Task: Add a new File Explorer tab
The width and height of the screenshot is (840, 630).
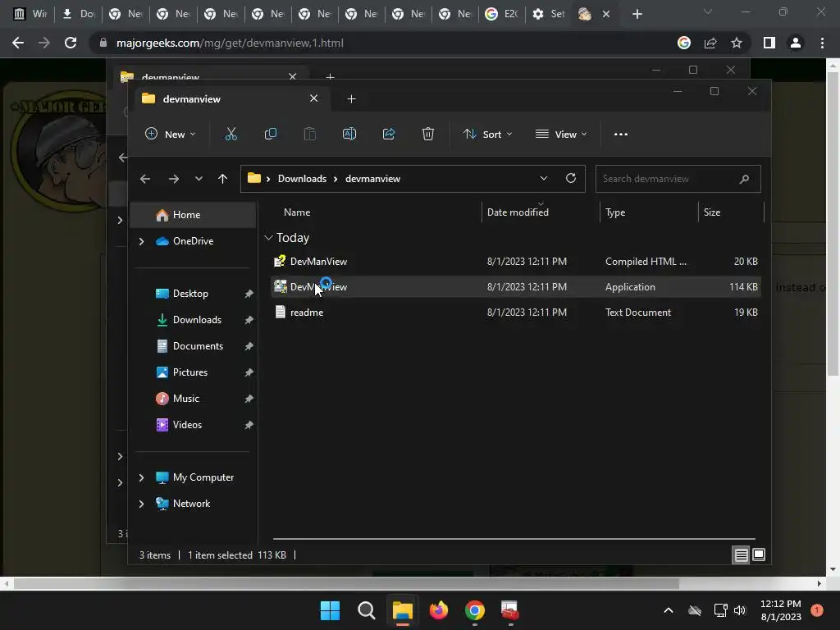Action: pos(351,98)
